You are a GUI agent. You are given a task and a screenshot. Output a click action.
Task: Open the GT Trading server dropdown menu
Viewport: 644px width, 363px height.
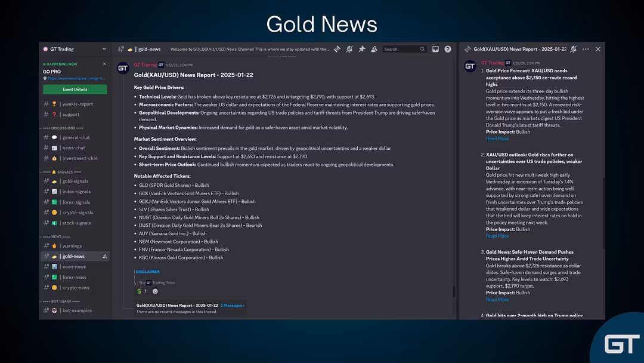[x=104, y=49]
